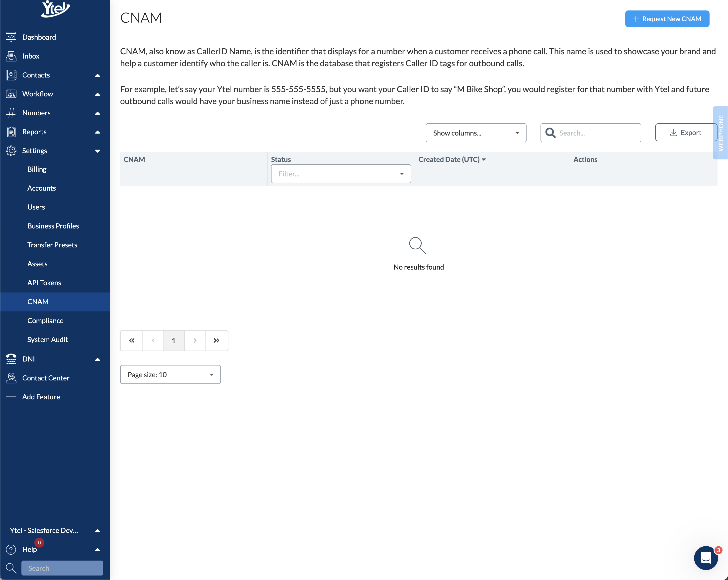
Task: Click the Dashboard icon in sidebar
Action: (x=11, y=37)
